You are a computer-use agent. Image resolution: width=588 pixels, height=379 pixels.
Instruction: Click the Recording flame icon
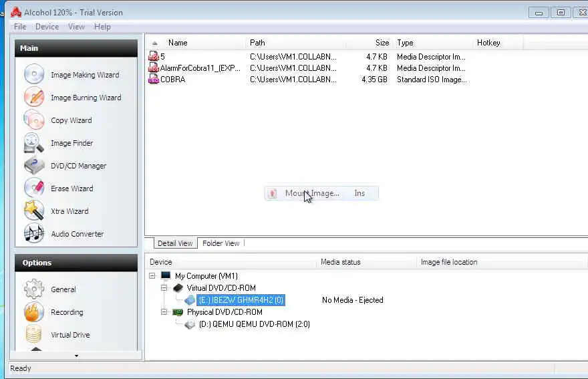[x=34, y=312]
